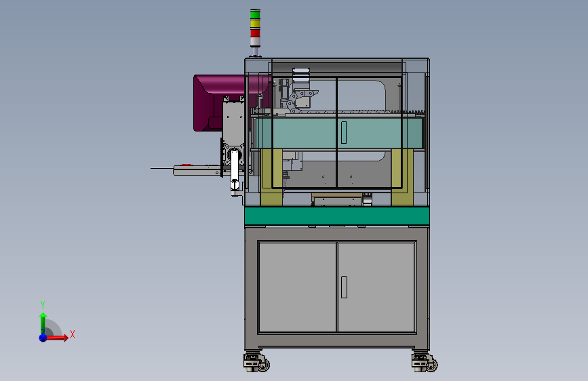The width and height of the screenshot is (588, 381).
Task: Select the green segment of the signal tower light
Action: coord(255,14)
